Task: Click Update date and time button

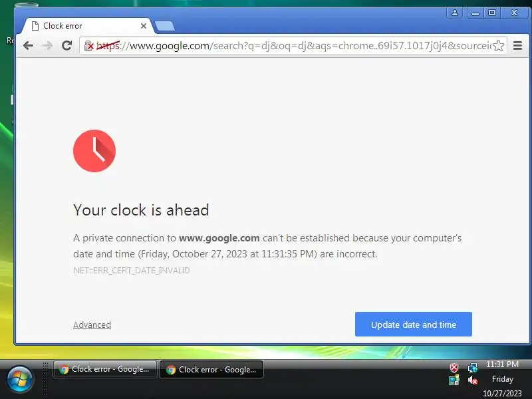Action: point(413,325)
